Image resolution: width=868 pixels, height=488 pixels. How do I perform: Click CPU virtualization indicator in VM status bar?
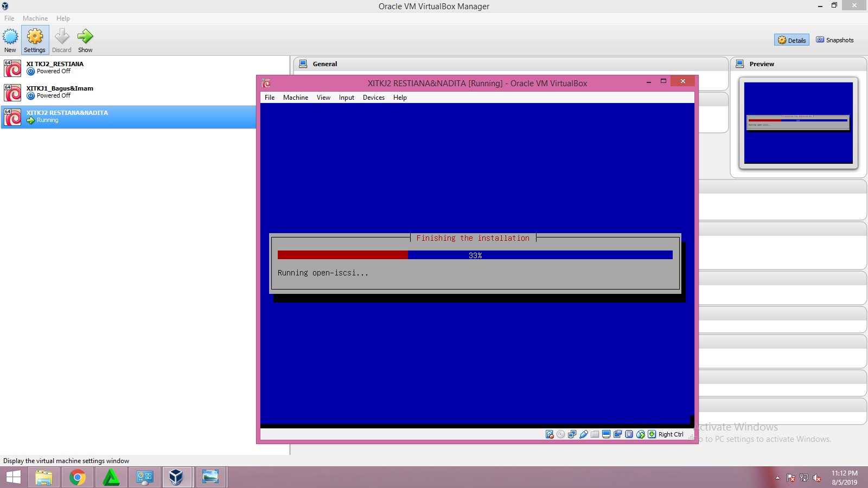[629, 434]
